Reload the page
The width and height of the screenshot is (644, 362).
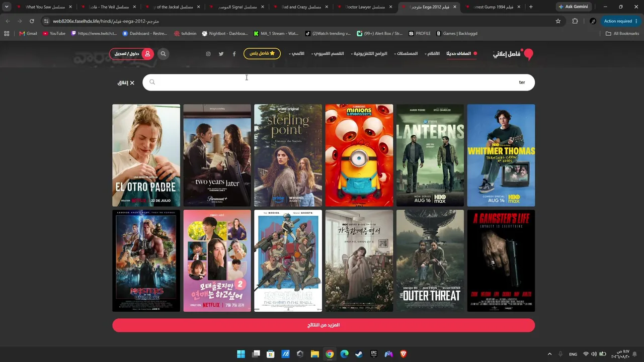[32, 21]
